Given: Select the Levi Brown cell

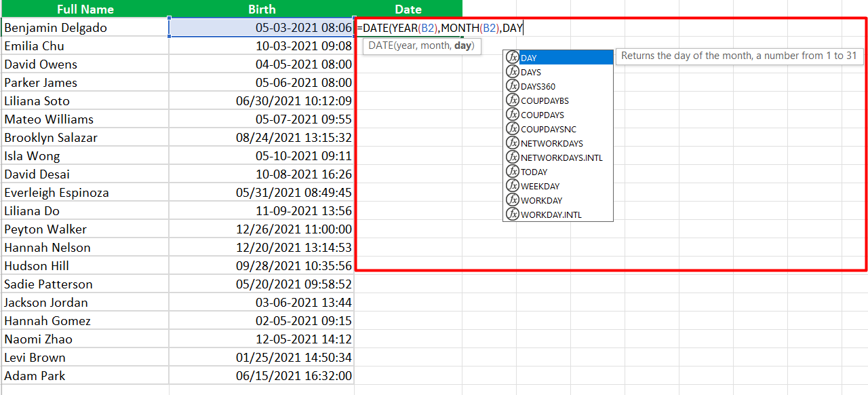Looking at the screenshot, I should pyautogui.click(x=85, y=358).
